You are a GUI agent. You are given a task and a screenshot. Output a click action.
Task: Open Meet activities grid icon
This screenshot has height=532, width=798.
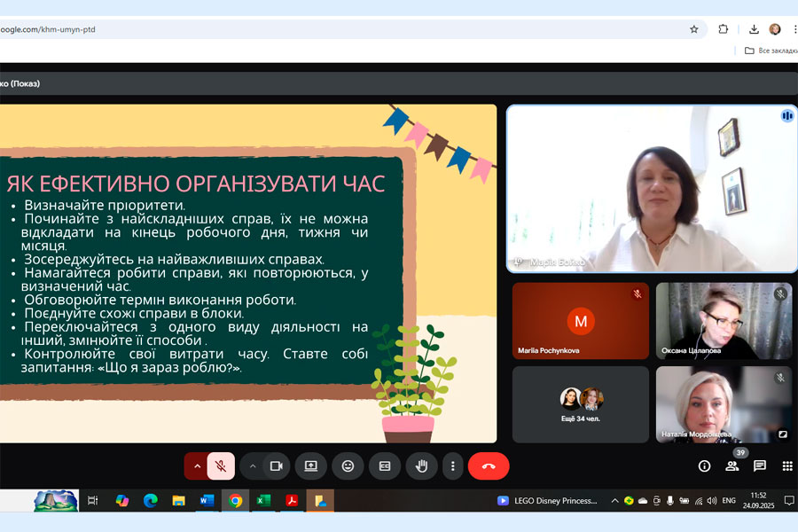click(x=787, y=465)
